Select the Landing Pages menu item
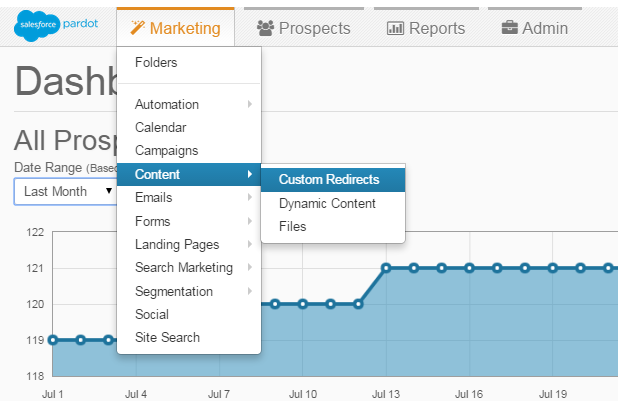Viewport: 618px width, 401px height. coord(189,244)
